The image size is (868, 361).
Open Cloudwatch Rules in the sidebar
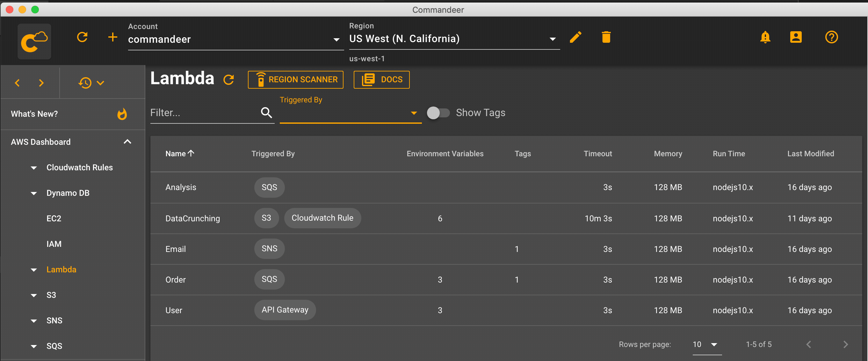click(80, 167)
